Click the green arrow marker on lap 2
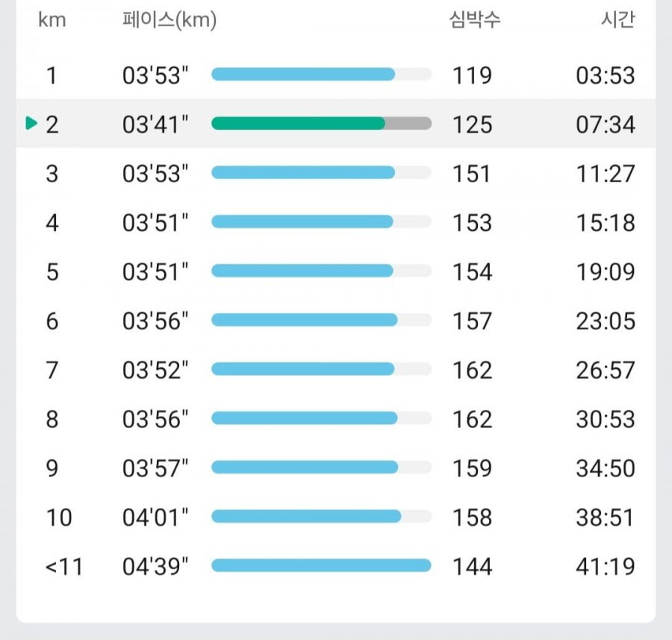 coord(31,123)
